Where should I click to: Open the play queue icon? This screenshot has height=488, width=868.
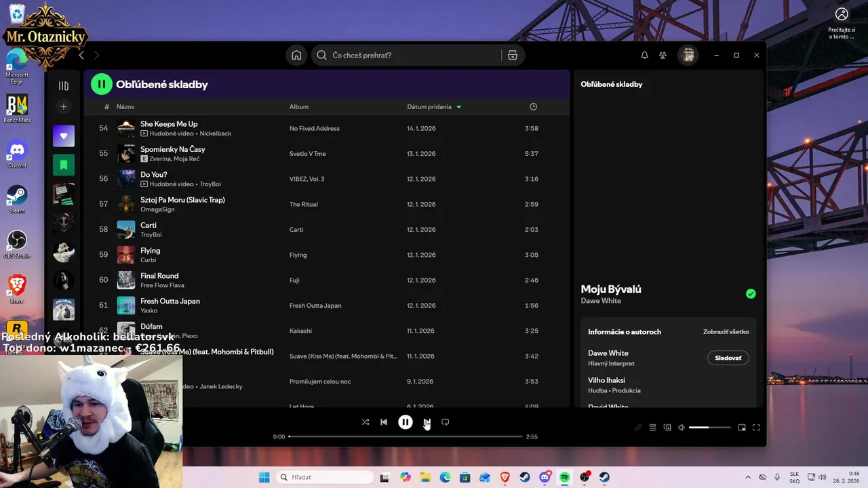pyautogui.click(x=653, y=428)
